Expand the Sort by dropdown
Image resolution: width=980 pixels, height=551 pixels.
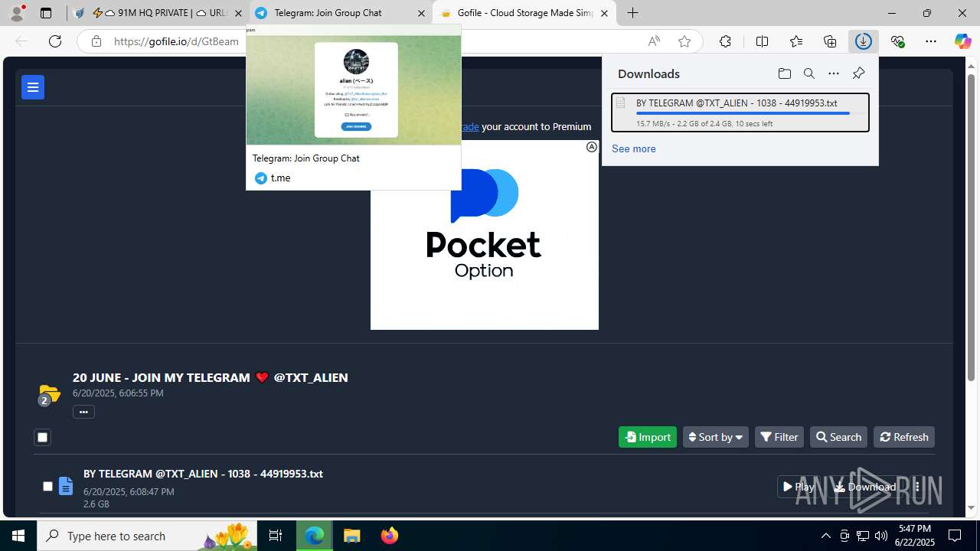715,437
